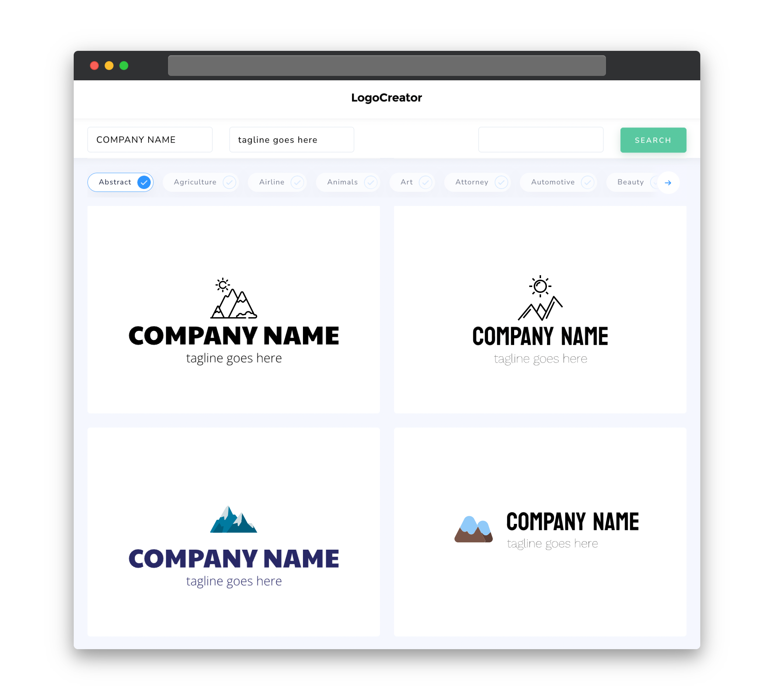This screenshot has width=774, height=700.
Task: Select the bottom-right horizontal logo thumbnail
Action: coord(539,532)
